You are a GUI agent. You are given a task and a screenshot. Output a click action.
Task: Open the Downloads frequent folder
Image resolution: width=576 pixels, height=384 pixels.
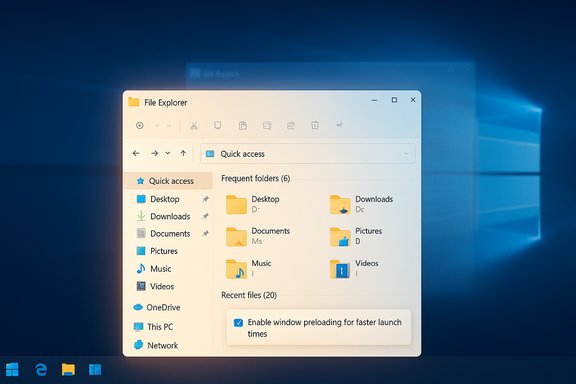pyautogui.click(x=361, y=204)
